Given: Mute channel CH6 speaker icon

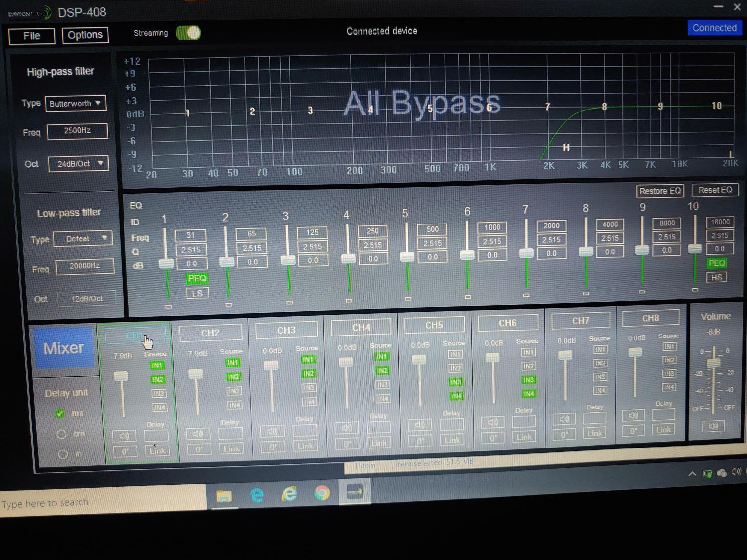Looking at the screenshot, I should pyautogui.click(x=493, y=422).
